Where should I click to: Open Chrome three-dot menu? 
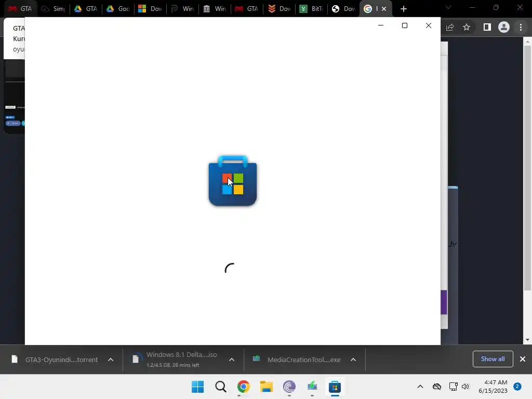pos(521,27)
